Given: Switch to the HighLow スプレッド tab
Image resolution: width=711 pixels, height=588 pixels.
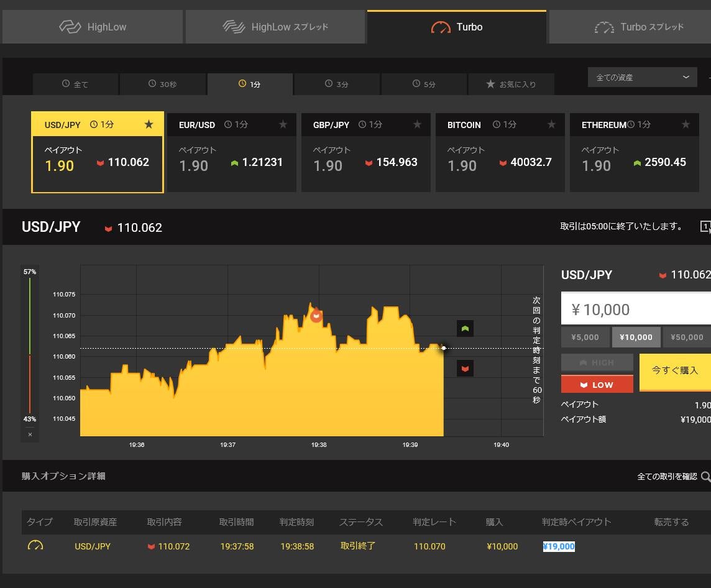Looking at the screenshot, I should pos(275,27).
